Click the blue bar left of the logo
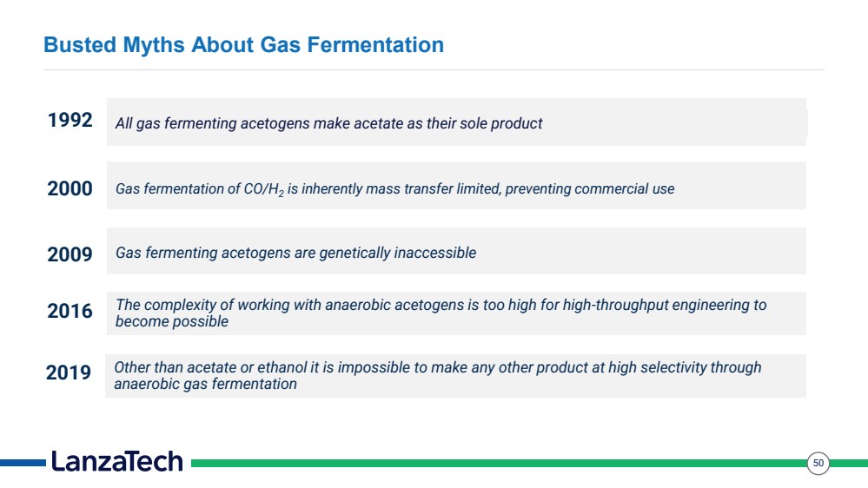 pos(23,463)
